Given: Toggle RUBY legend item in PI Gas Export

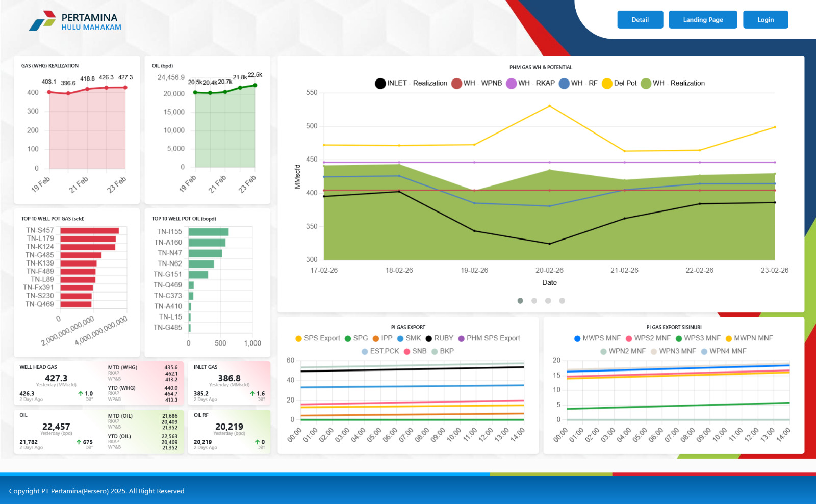Looking at the screenshot, I should (x=439, y=338).
